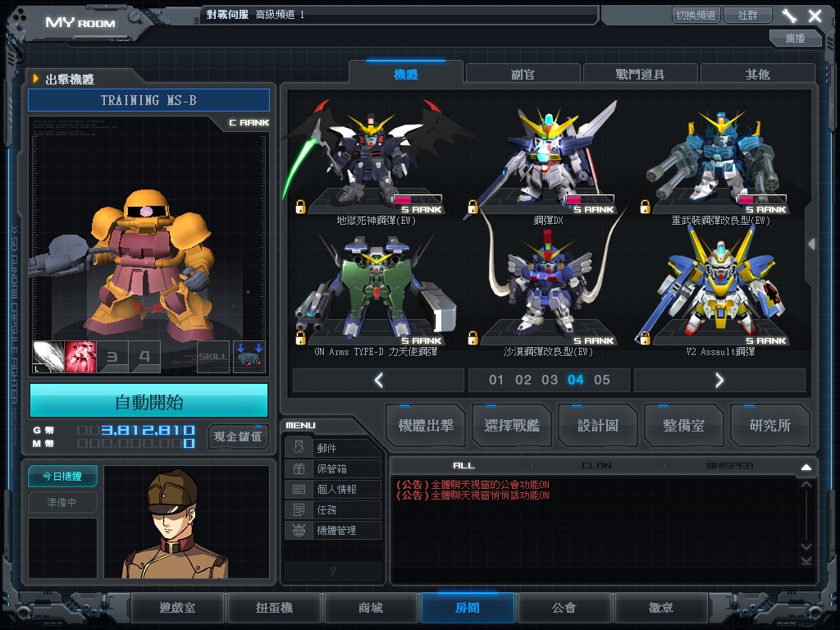Open 選擇戰艦 battleship selection
Image resolution: width=840 pixels, height=630 pixels.
click(x=512, y=426)
